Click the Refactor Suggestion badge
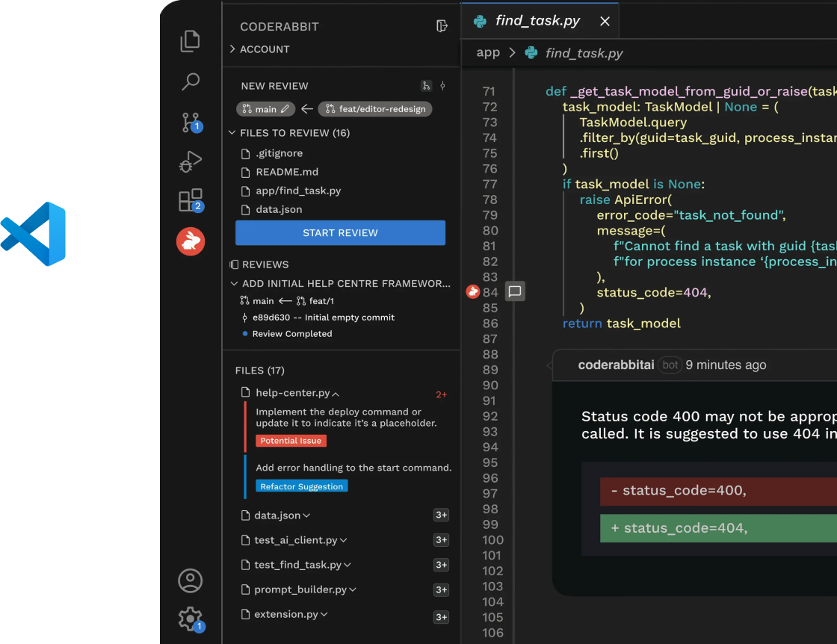837x644 pixels. (302, 486)
